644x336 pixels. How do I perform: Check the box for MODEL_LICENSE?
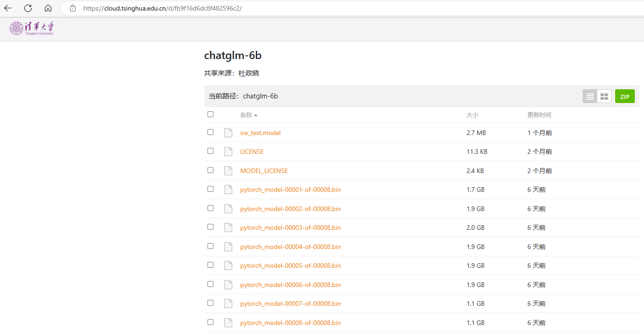(210, 170)
